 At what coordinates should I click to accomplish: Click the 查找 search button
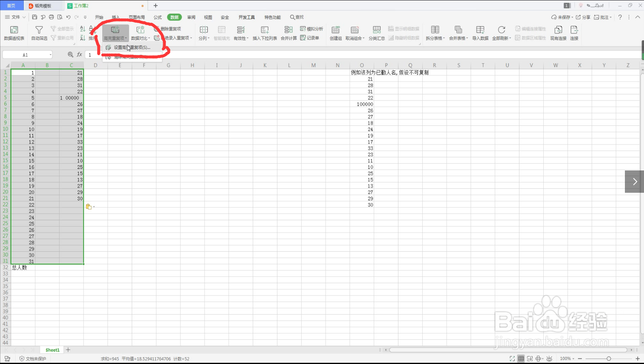coord(297,17)
